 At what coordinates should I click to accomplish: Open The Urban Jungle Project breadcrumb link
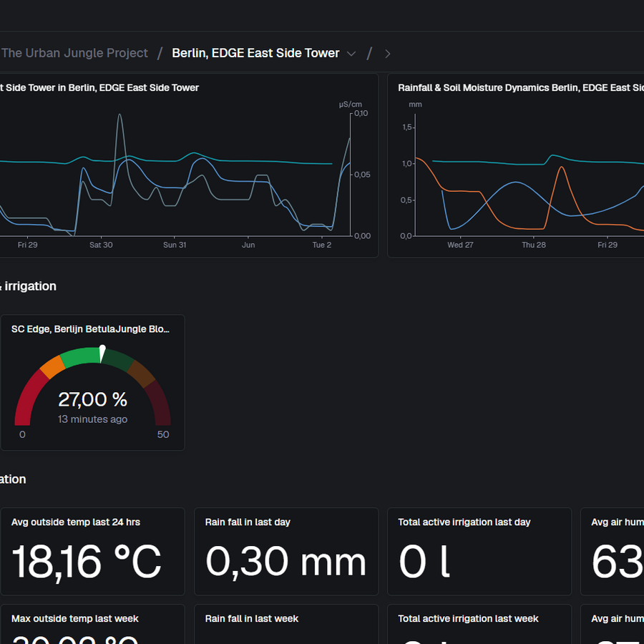(74, 53)
